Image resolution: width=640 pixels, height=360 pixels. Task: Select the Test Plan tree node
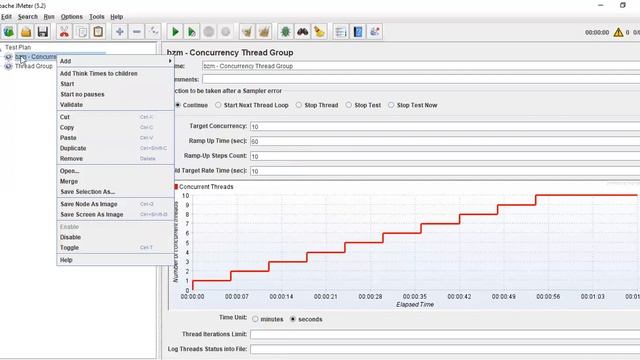[18, 47]
